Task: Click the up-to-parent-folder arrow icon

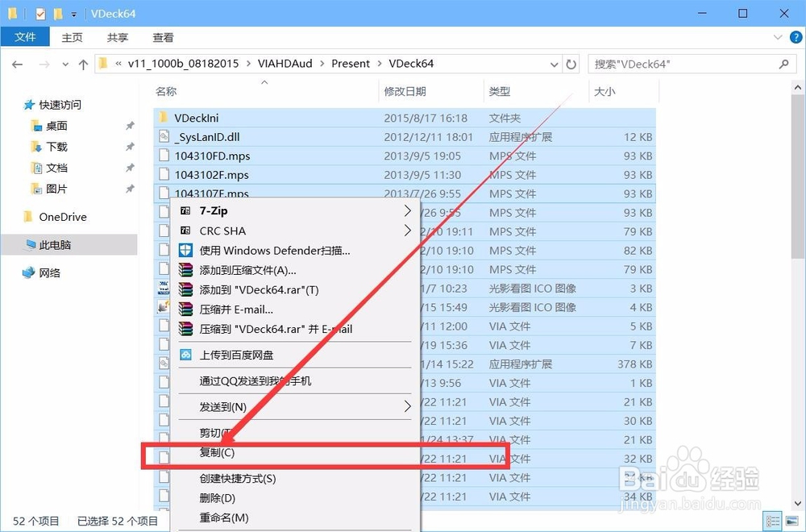Action: tap(83, 64)
